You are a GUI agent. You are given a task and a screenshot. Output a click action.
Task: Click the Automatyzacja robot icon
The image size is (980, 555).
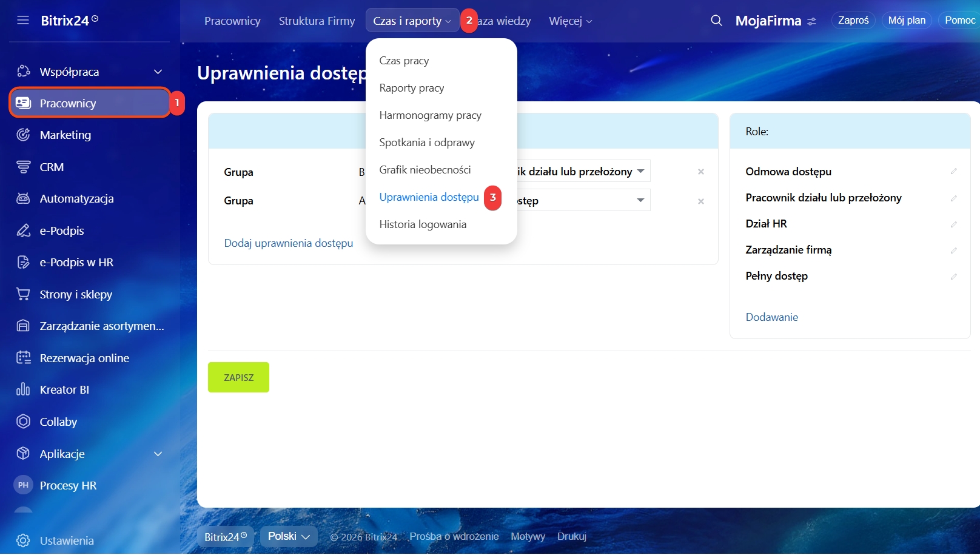click(23, 198)
